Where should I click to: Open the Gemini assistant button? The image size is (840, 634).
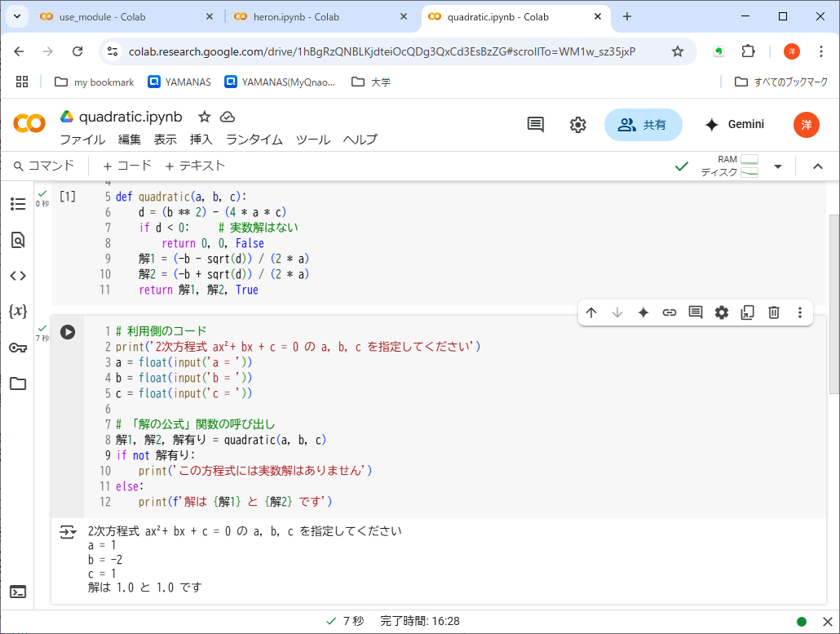click(x=735, y=125)
